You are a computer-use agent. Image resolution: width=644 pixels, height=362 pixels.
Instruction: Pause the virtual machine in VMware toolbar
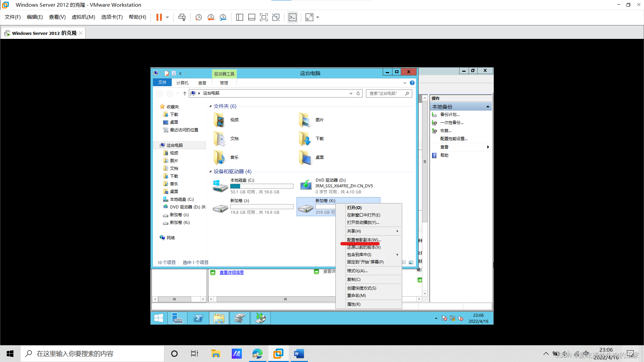pyautogui.click(x=159, y=17)
